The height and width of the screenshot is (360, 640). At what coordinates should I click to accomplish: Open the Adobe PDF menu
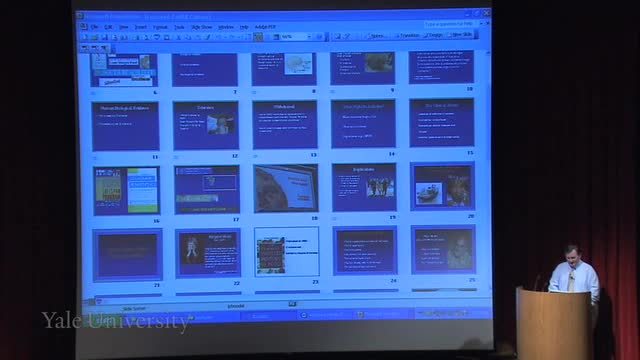(265, 27)
